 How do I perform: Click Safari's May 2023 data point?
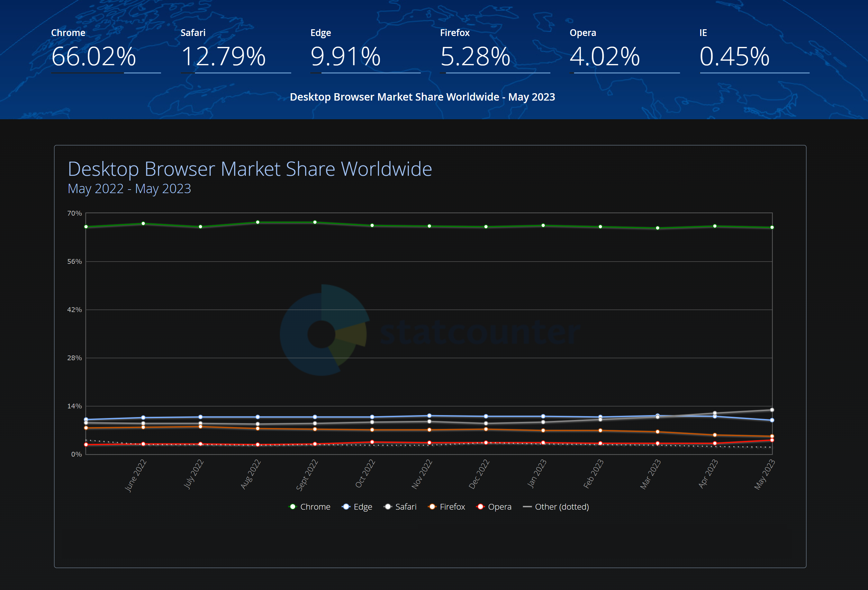pos(772,410)
